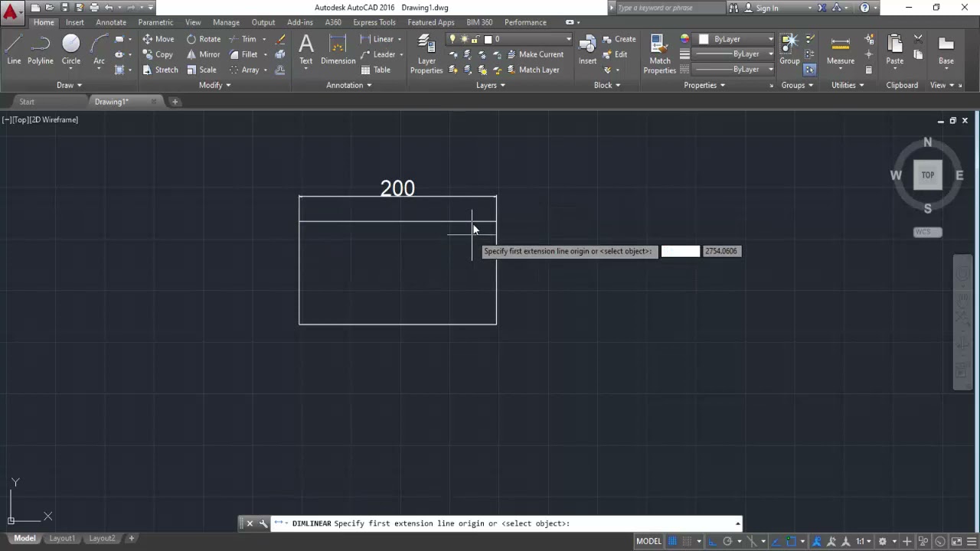Image resolution: width=980 pixels, height=551 pixels.
Task: Click the Create block button
Action: click(619, 39)
